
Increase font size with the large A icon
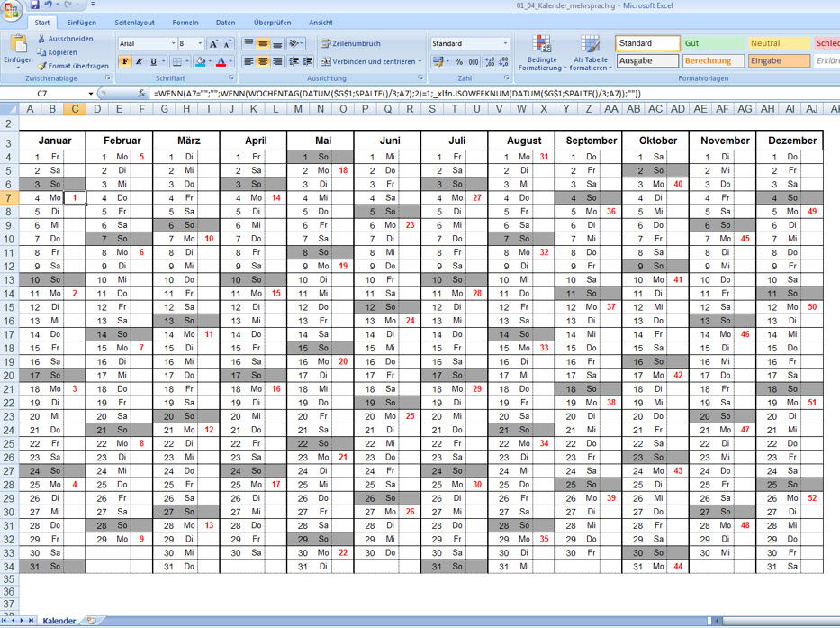214,43
